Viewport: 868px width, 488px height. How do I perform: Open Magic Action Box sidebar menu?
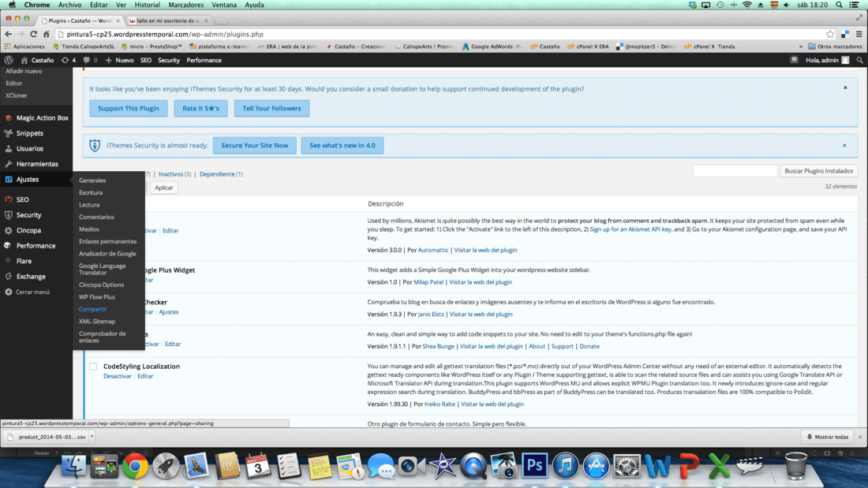[x=36, y=117]
